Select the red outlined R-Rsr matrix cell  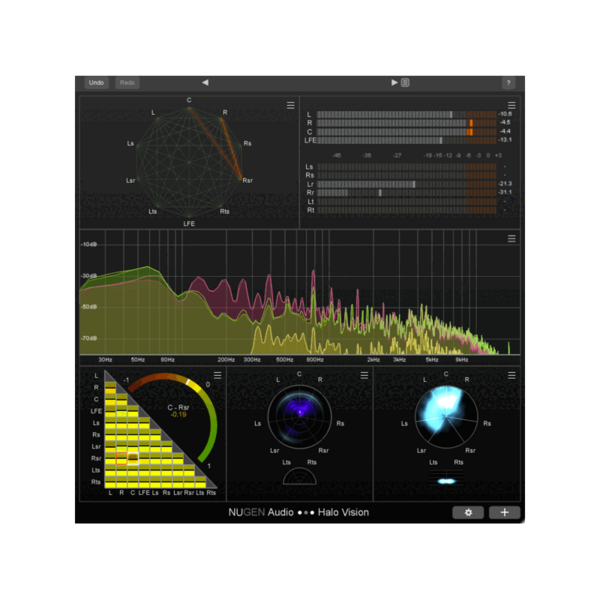click(121, 458)
